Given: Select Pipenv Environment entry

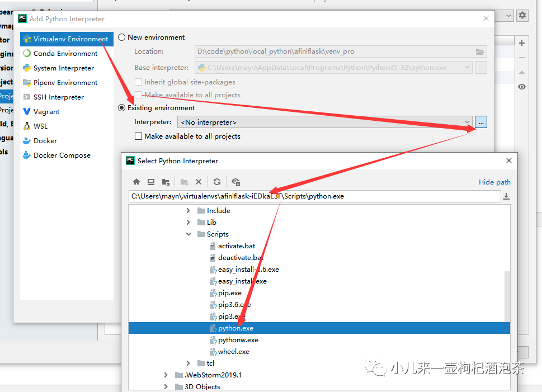Looking at the screenshot, I should [67, 83].
